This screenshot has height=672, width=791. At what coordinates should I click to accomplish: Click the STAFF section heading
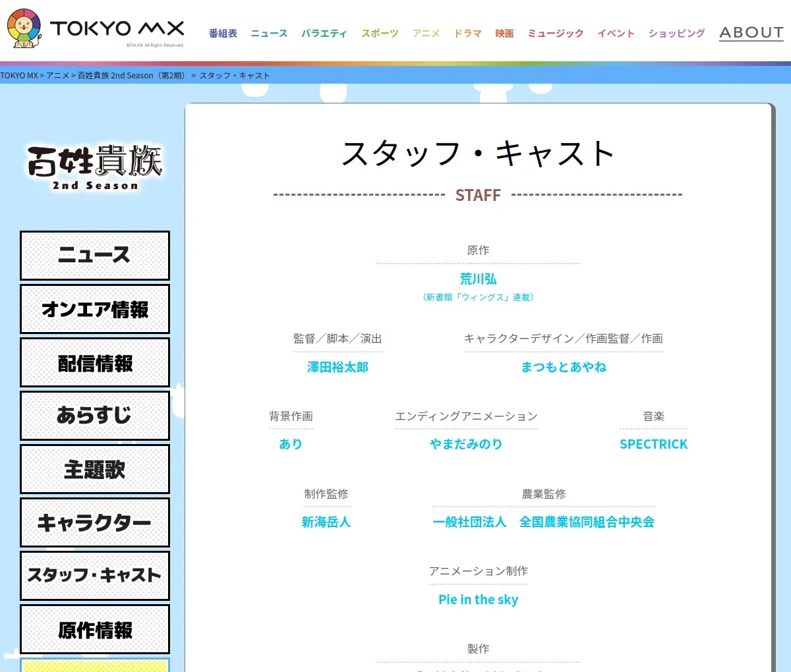478,195
